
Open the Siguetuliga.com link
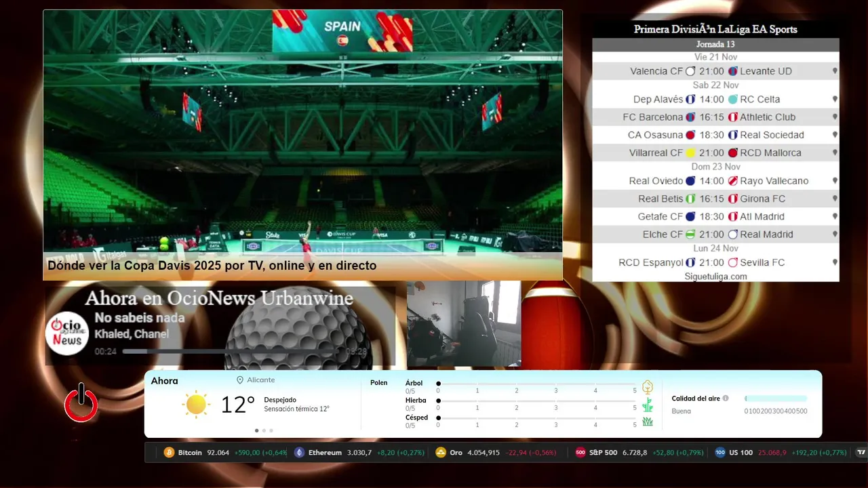point(715,277)
